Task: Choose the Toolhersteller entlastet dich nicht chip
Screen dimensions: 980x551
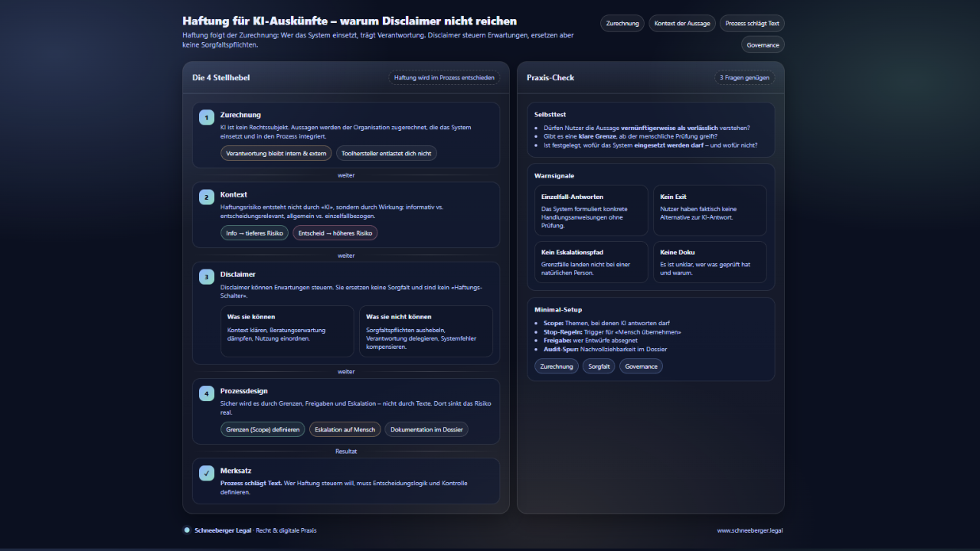Action: tap(387, 154)
